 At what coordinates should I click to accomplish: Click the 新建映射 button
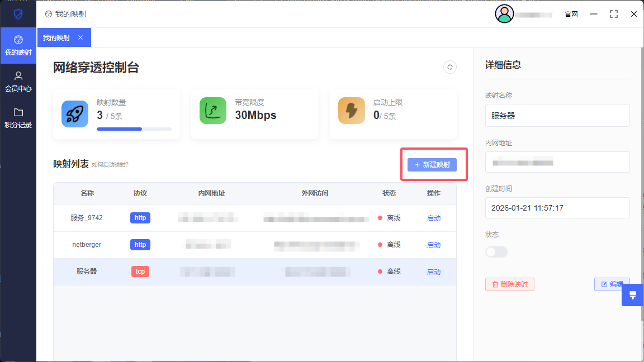432,165
